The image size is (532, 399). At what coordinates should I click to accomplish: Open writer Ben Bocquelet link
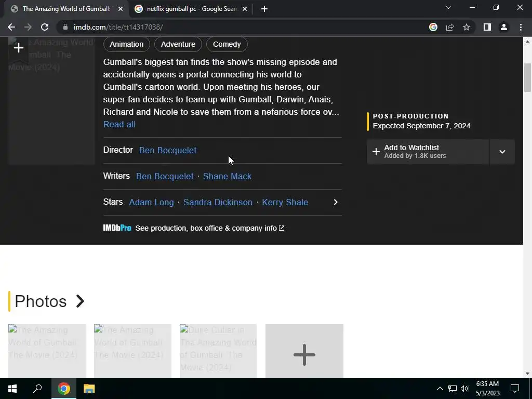tap(165, 177)
